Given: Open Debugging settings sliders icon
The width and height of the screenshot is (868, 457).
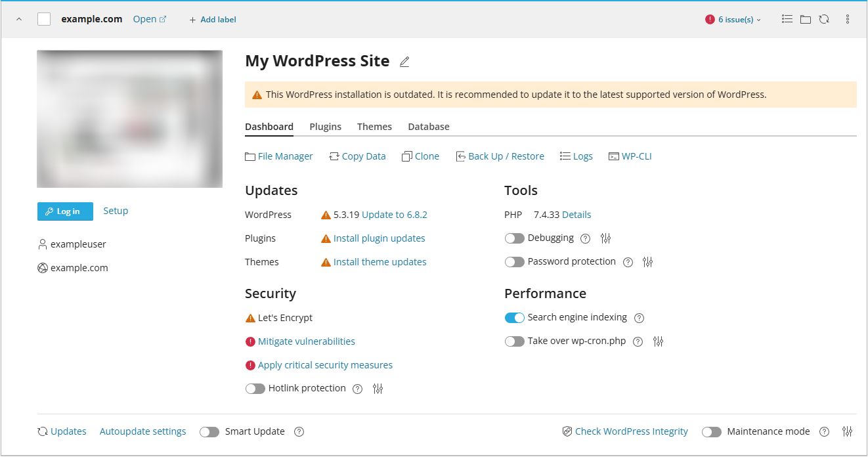Looking at the screenshot, I should click(605, 238).
